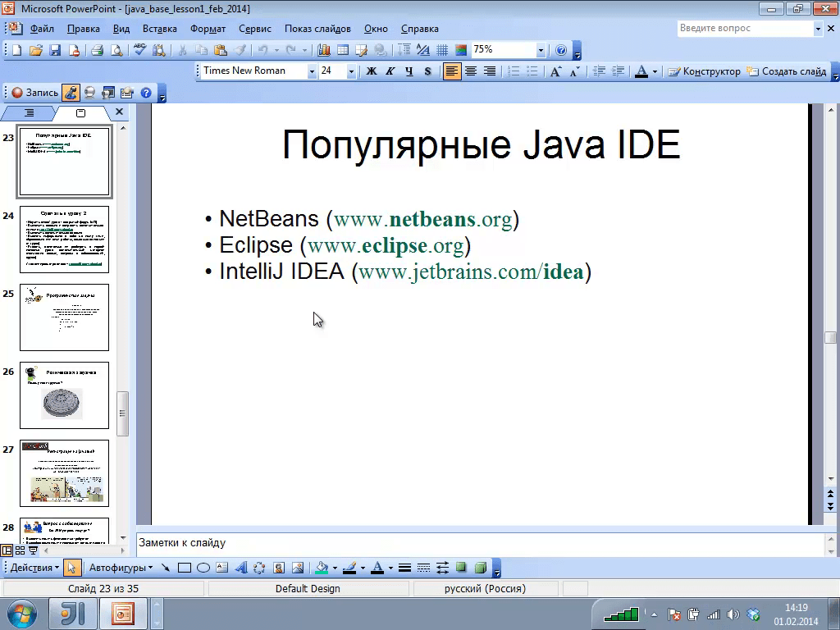Select the Oval drawing tool

point(203,568)
